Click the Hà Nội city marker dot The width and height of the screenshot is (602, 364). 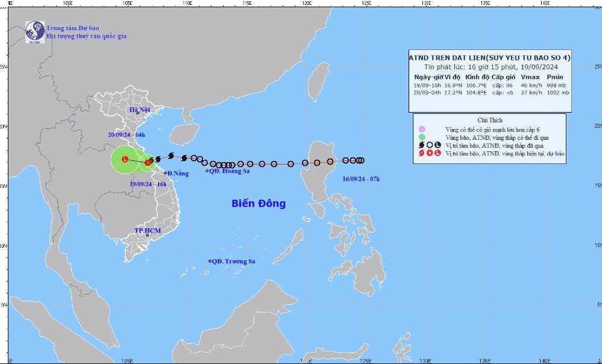click(137, 113)
